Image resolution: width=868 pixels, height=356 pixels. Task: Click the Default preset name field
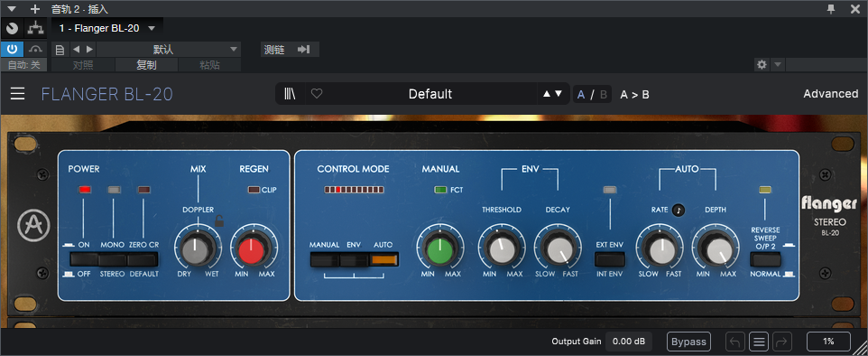coord(430,94)
